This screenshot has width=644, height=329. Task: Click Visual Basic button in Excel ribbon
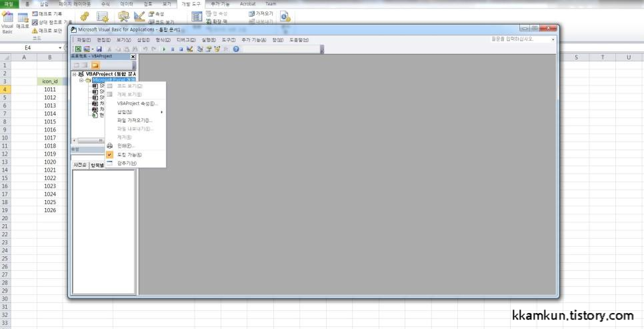tap(7, 23)
